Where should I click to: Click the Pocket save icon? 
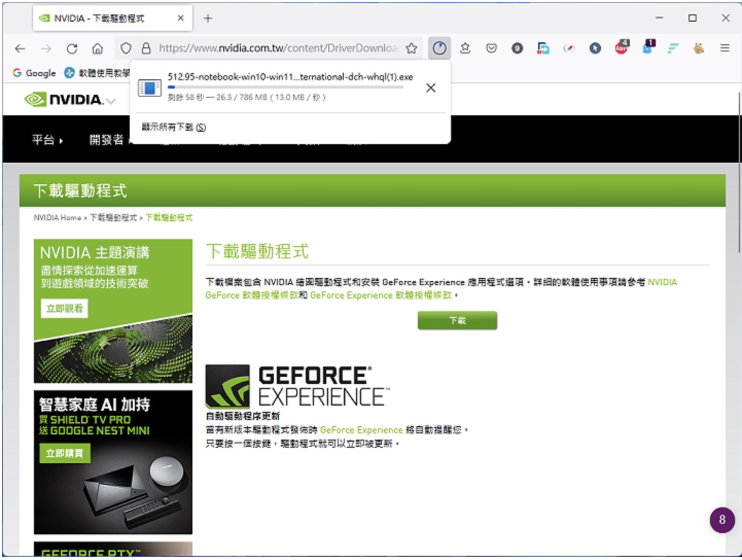(x=491, y=48)
